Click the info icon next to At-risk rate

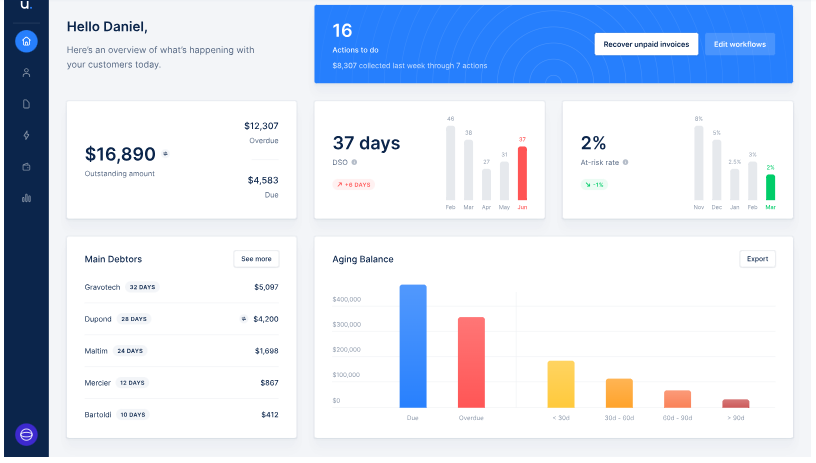click(x=626, y=162)
